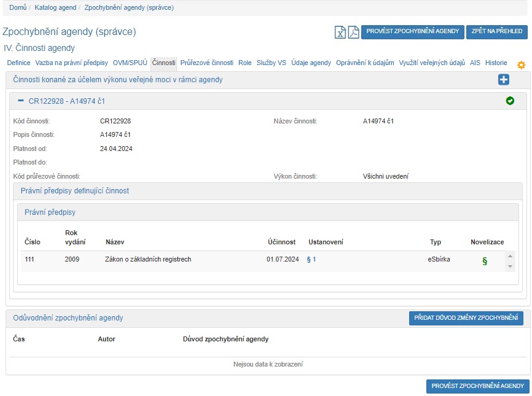Image resolution: width=532 pixels, height=396 pixels.
Task: Click Přidat důvod změny zpochybnění button
Action: point(466,317)
